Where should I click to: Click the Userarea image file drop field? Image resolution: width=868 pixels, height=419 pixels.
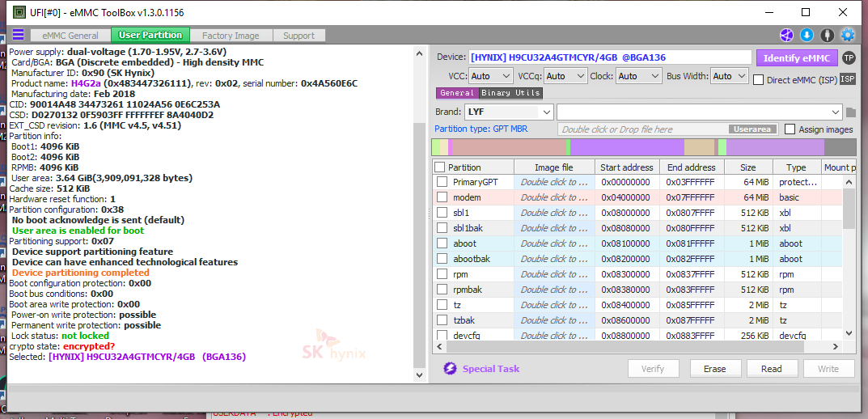667,129
